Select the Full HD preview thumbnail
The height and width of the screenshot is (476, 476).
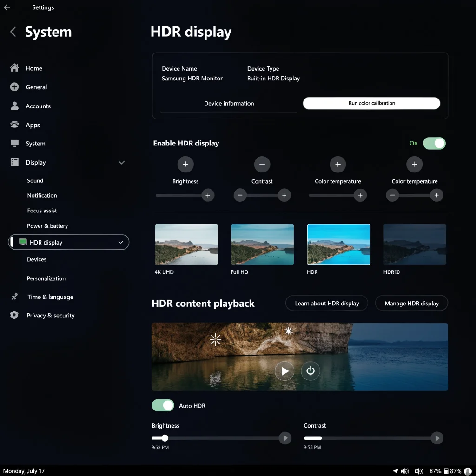[x=262, y=245]
